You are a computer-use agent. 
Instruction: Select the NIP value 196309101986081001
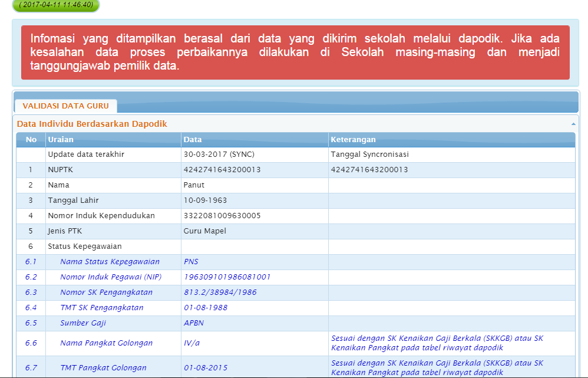(227, 277)
